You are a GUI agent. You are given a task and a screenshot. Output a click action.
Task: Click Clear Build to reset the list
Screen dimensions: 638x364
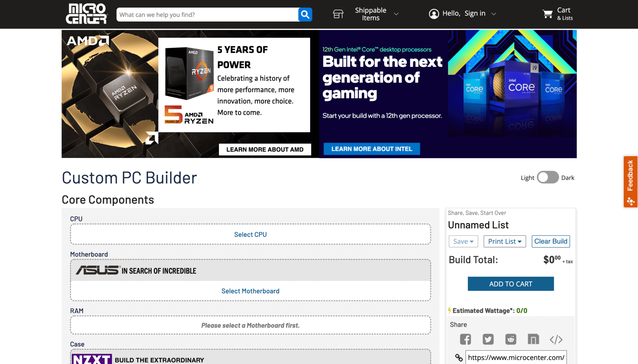(x=550, y=241)
